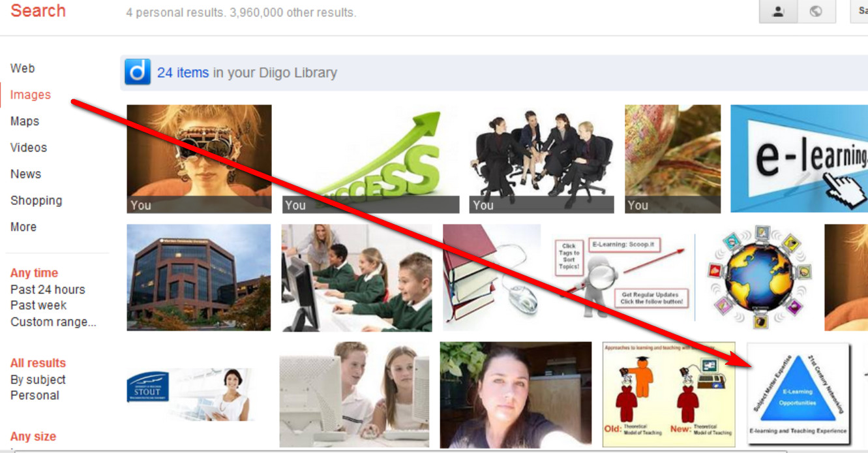
Task: Select the e-learning banner image with cursor
Action: click(x=799, y=159)
